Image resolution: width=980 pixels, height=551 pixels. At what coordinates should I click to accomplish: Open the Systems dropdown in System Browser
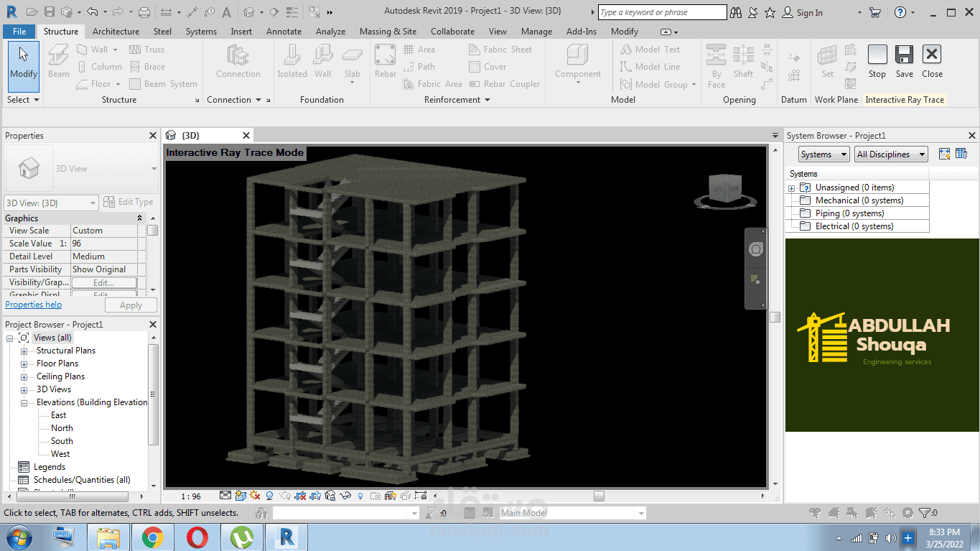point(823,154)
